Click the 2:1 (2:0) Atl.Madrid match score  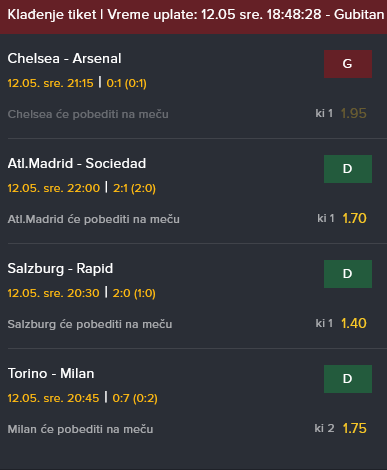pyautogui.click(x=134, y=188)
